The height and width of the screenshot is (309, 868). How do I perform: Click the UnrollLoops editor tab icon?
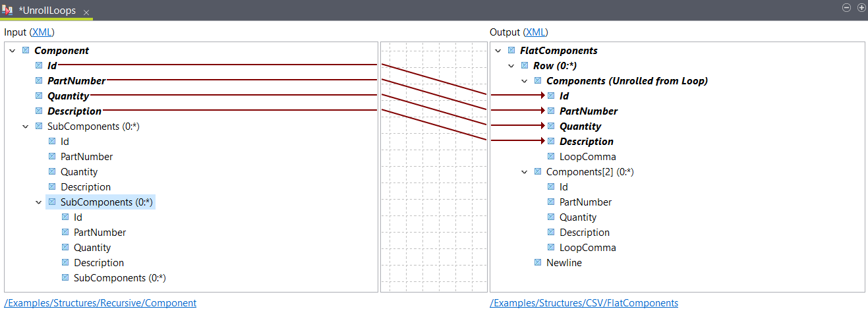8,10
